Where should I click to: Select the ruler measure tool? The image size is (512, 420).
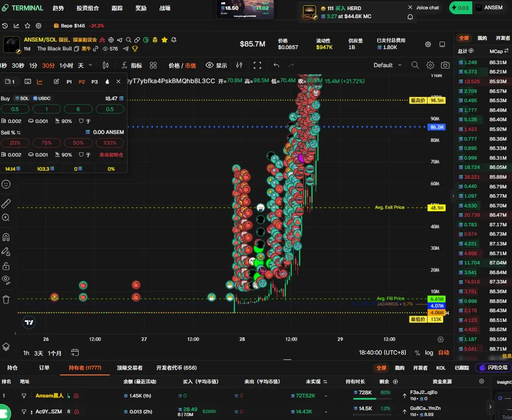coord(6,203)
